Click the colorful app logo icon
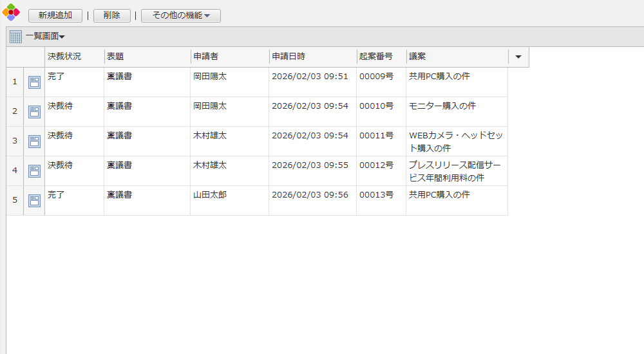This screenshot has width=644, height=354. click(x=11, y=12)
